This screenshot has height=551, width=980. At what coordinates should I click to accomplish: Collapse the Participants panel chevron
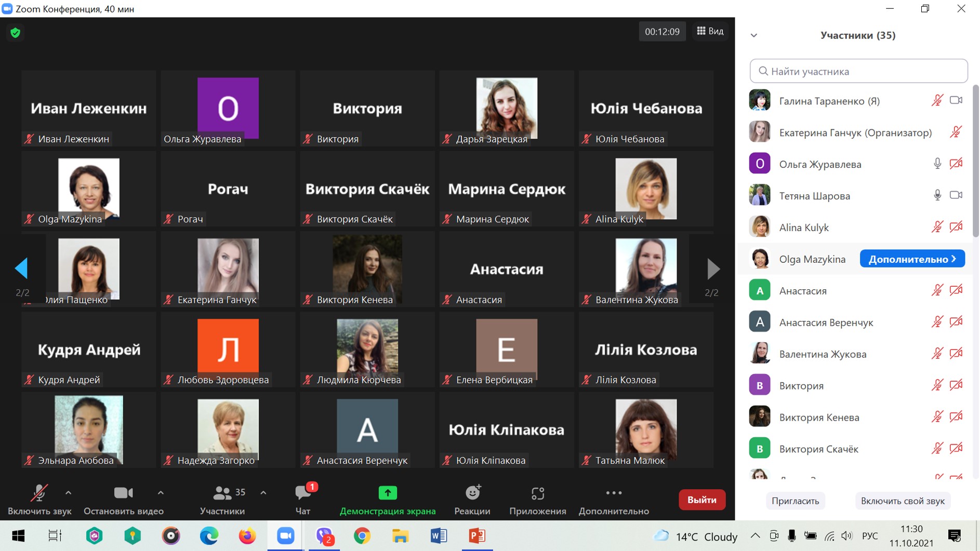[754, 35]
